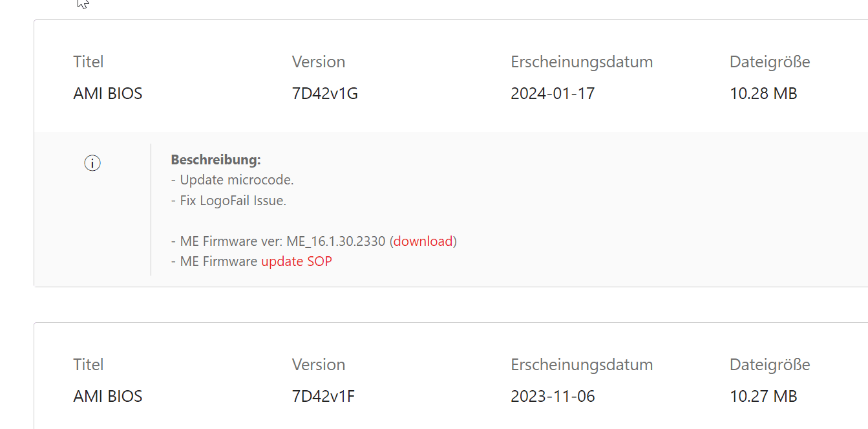Open the ME Firmware download link
Image resolution: width=868 pixels, height=429 pixels.
tap(423, 241)
